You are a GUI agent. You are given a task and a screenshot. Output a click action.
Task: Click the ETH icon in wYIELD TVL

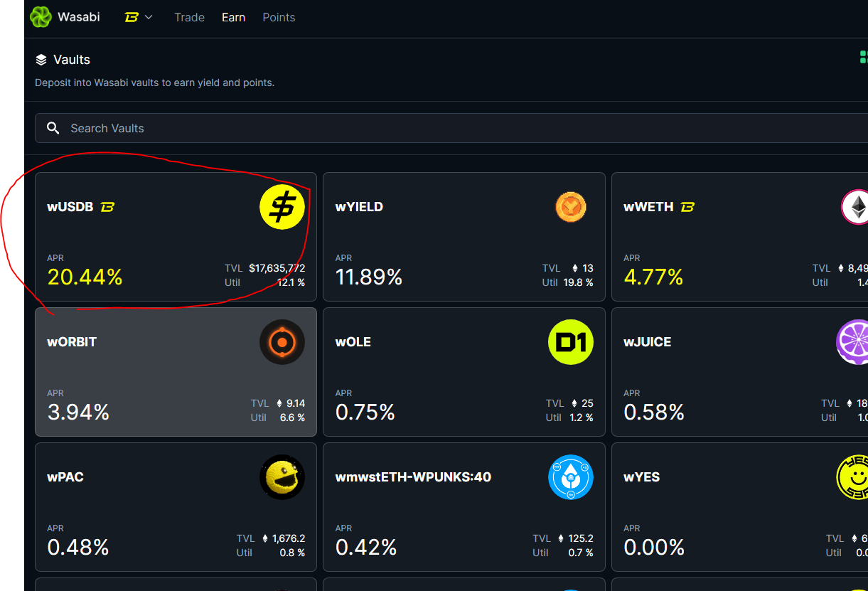pyautogui.click(x=575, y=268)
